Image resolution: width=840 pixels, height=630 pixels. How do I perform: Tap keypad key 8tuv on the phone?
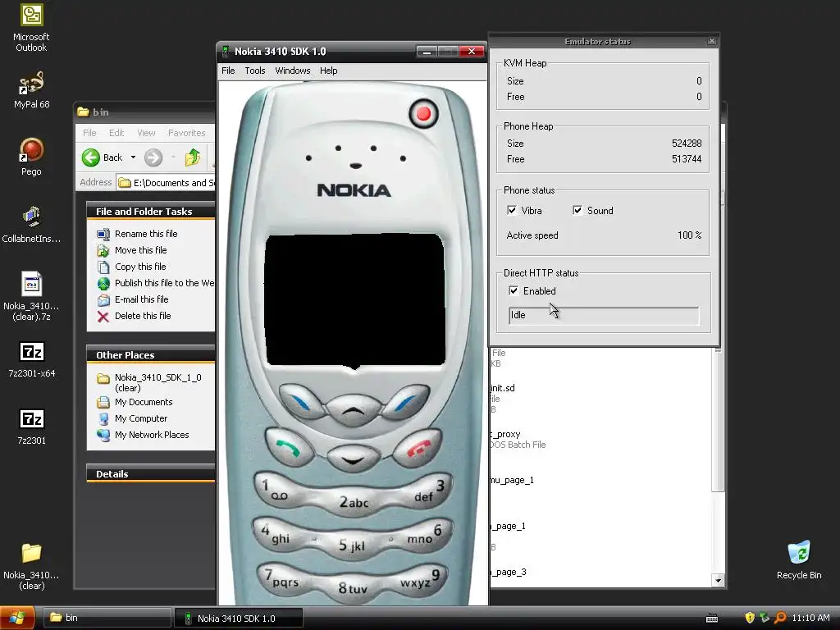pos(353,587)
